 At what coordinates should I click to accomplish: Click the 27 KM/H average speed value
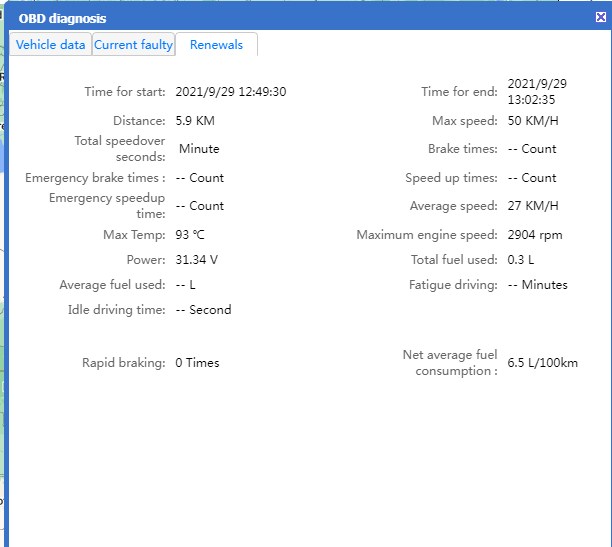point(533,206)
